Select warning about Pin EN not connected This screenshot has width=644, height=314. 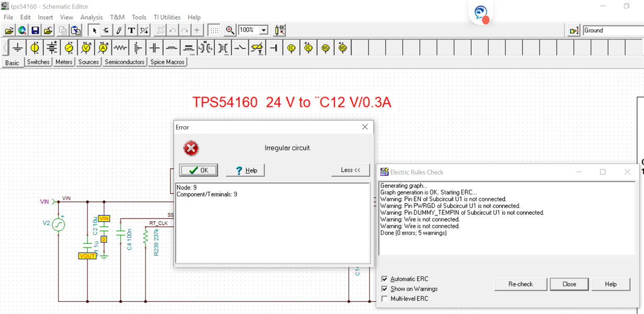click(x=443, y=199)
